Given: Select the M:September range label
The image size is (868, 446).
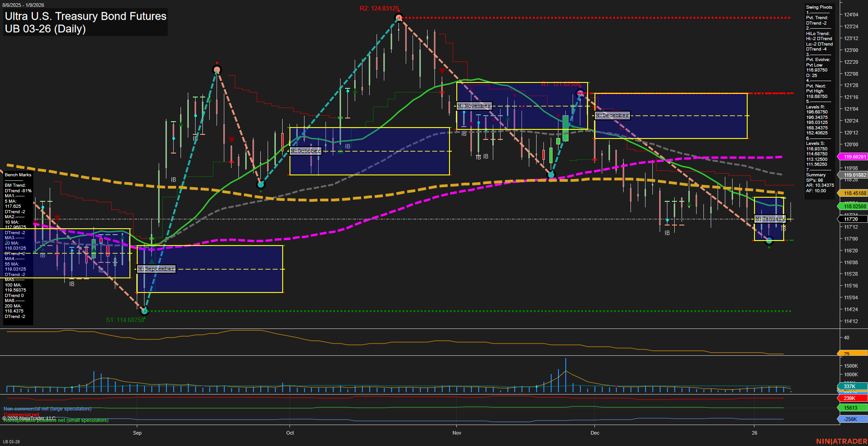Looking at the screenshot, I should 156,269.
